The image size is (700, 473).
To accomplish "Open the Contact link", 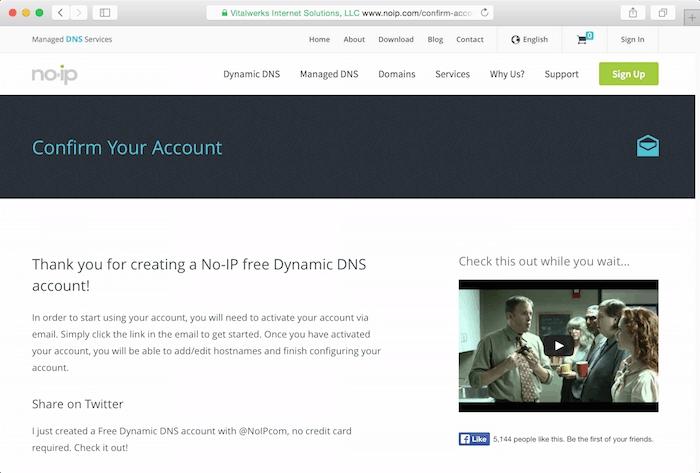I will tap(470, 39).
